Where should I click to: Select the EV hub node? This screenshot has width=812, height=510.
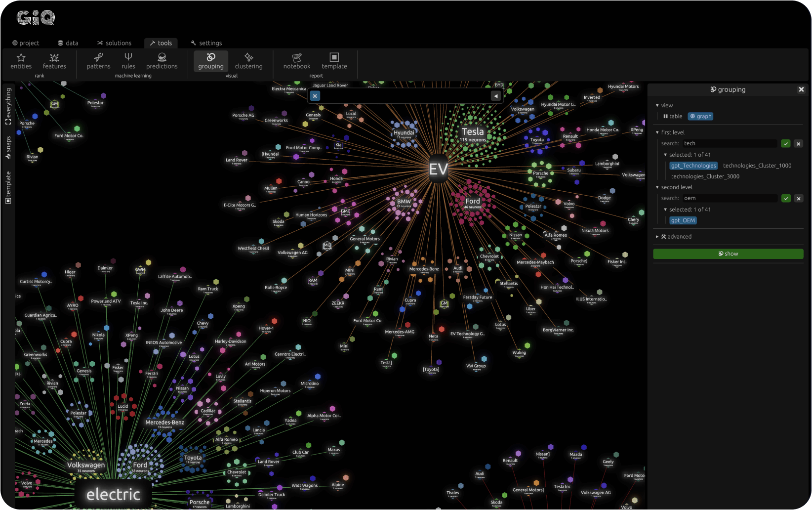[438, 170]
